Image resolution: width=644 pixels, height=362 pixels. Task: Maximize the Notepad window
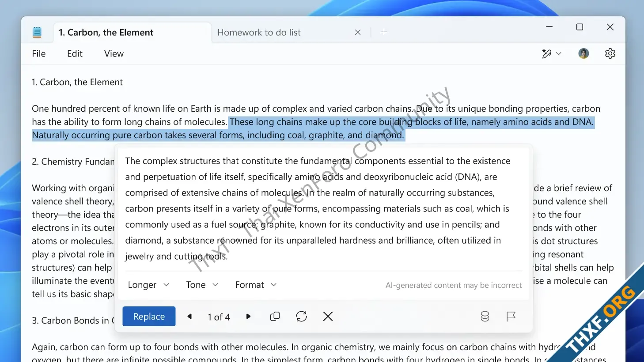point(580,27)
